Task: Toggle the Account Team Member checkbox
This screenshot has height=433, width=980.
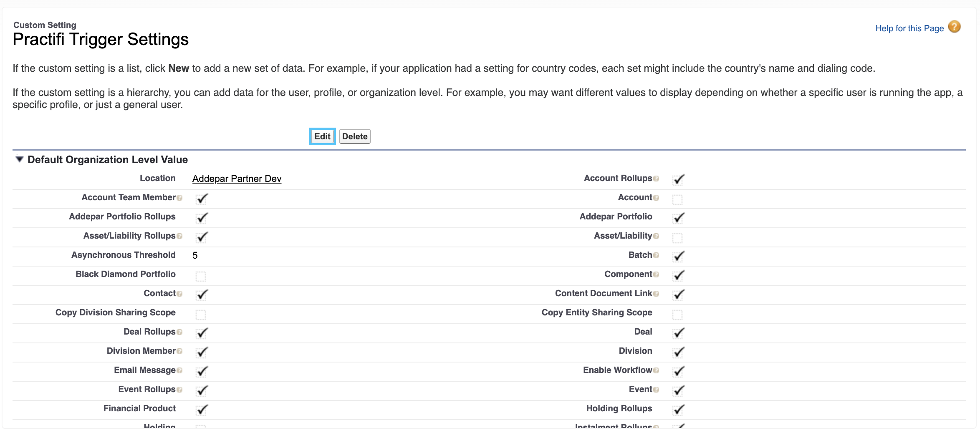Action: pyautogui.click(x=202, y=199)
